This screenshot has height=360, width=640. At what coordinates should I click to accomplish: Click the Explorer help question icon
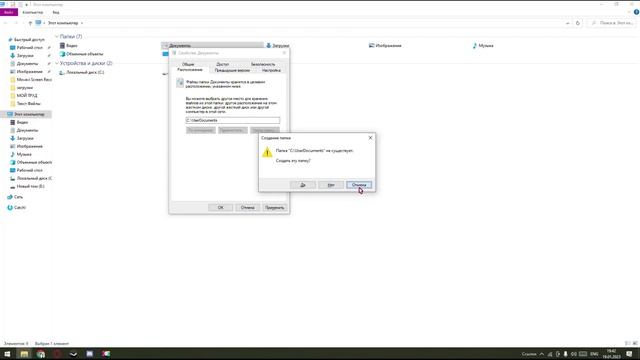point(636,12)
